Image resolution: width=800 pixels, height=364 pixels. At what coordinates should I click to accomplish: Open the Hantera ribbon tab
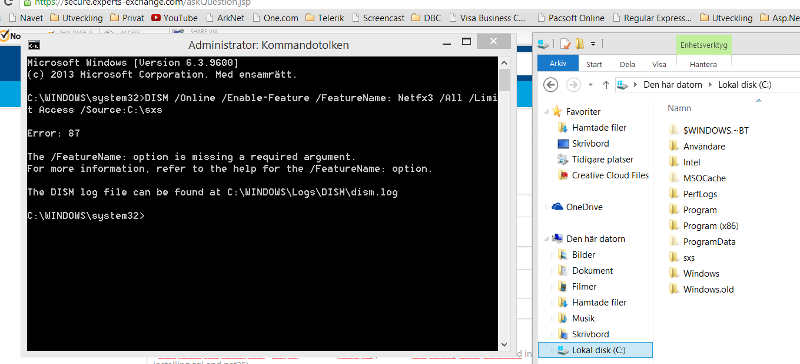click(x=703, y=64)
